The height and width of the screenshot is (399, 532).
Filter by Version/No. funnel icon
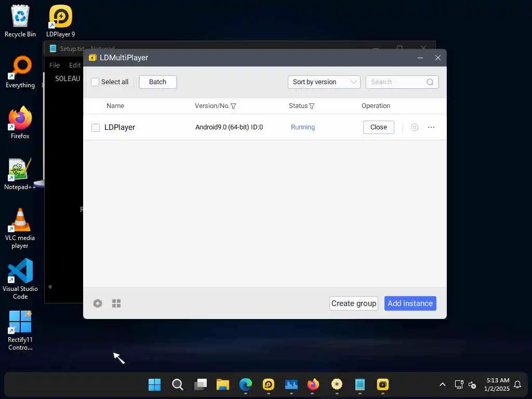tap(233, 106)
